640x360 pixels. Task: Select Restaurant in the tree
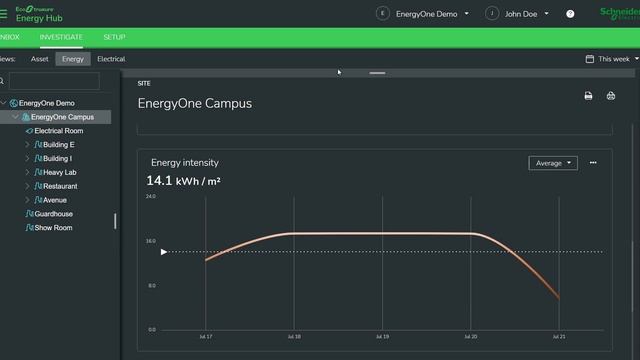click(x=60, y=186)
